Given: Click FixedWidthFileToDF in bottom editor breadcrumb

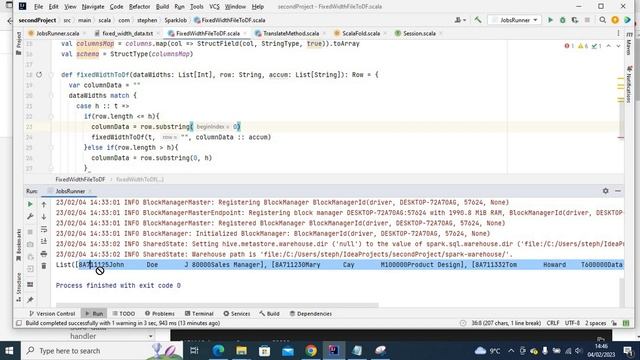Looking at the screenshot, I should (x=80, y=179).
